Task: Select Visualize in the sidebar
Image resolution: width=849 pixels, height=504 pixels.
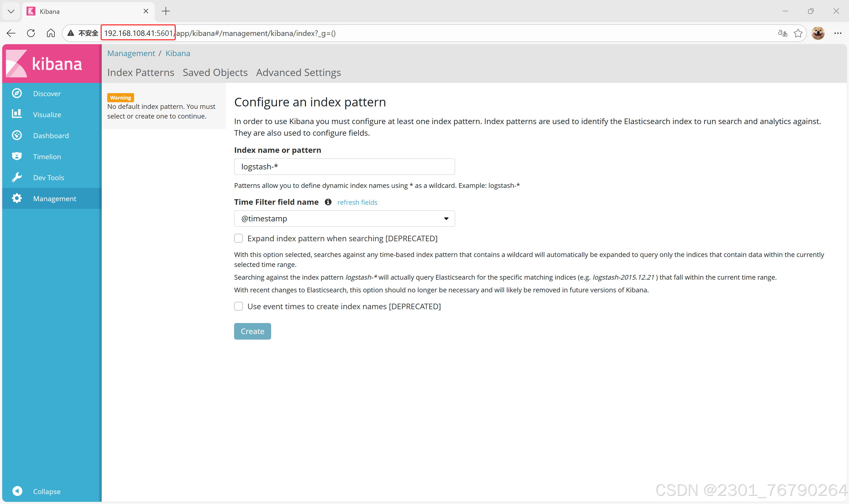Action: point(52,114)
